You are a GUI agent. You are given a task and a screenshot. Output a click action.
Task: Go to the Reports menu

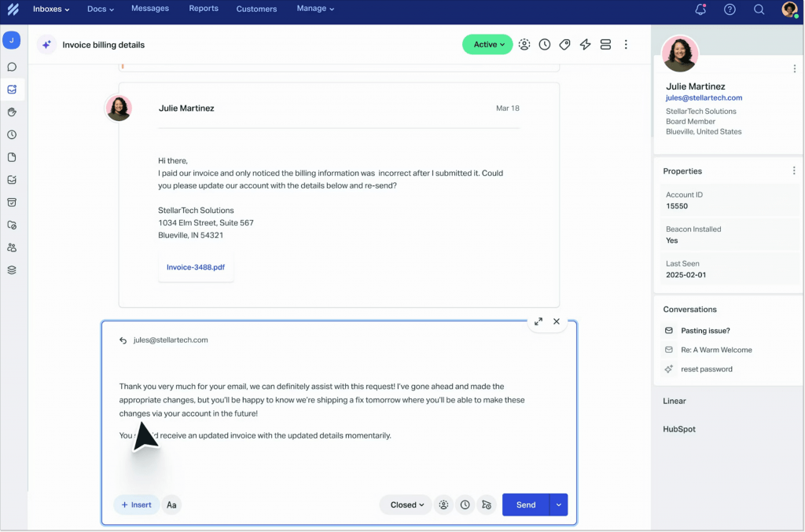(x=204, y=8)
